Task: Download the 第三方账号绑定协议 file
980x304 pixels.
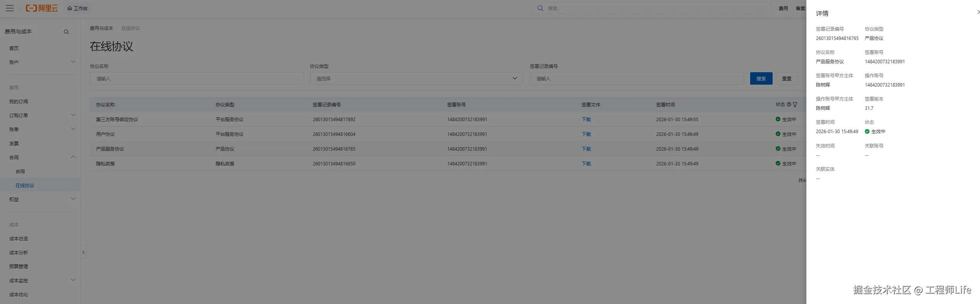Action: [x=586, y=120]
